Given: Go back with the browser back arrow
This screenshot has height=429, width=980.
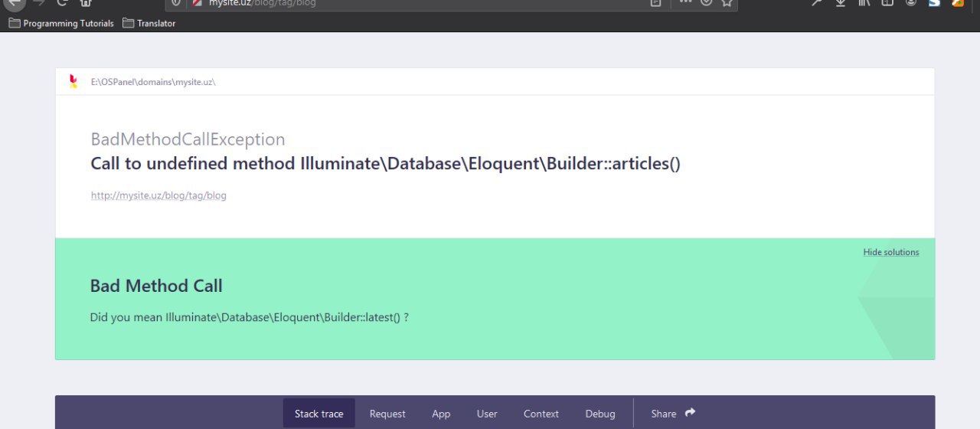Looking at the screenshot, I should (14, 2).
